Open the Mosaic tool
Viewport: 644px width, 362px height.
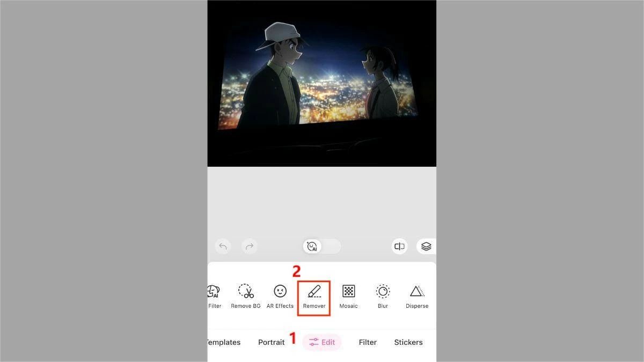pos(348,295)
